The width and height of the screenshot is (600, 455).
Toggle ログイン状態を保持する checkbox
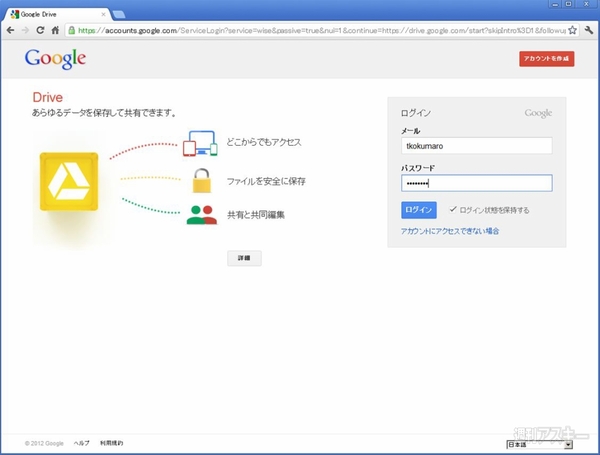point(453,209)
